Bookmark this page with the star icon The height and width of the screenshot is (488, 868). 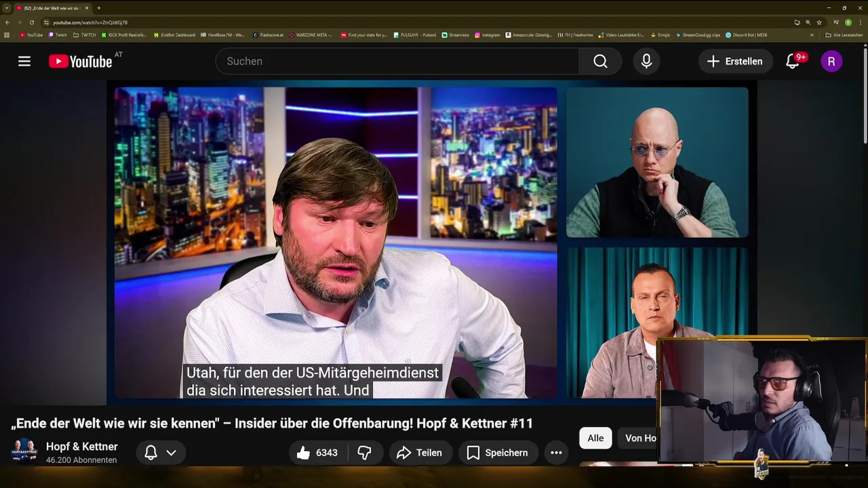(x=818, y=22)
